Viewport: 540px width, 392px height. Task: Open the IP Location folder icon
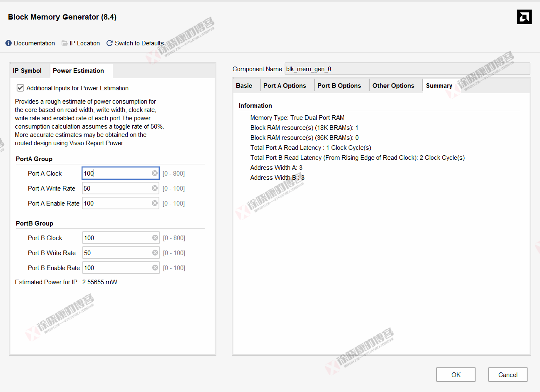[x=64, y=43]
